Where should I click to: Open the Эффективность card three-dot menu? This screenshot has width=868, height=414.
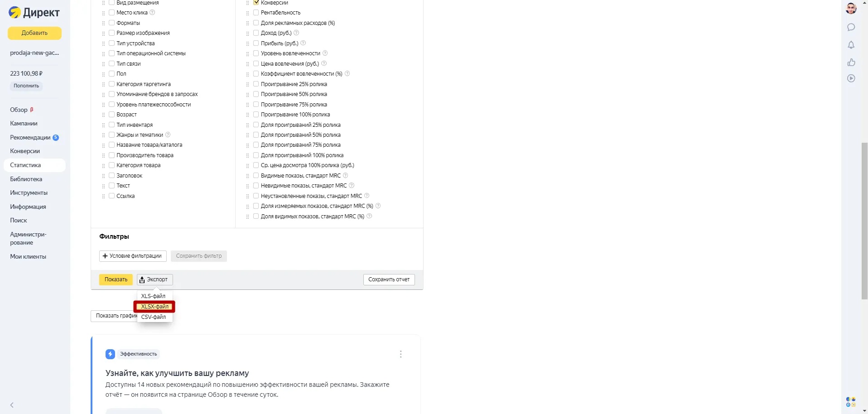400,354
